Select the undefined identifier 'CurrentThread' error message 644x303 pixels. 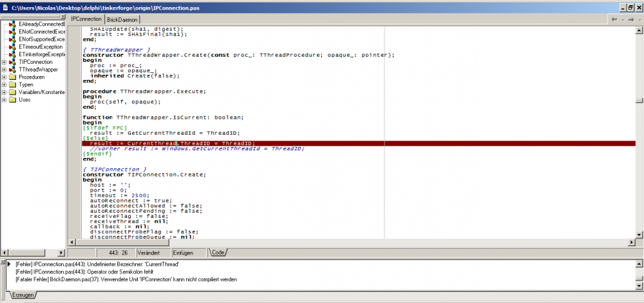pyautogui.click(x=97, y=264)
